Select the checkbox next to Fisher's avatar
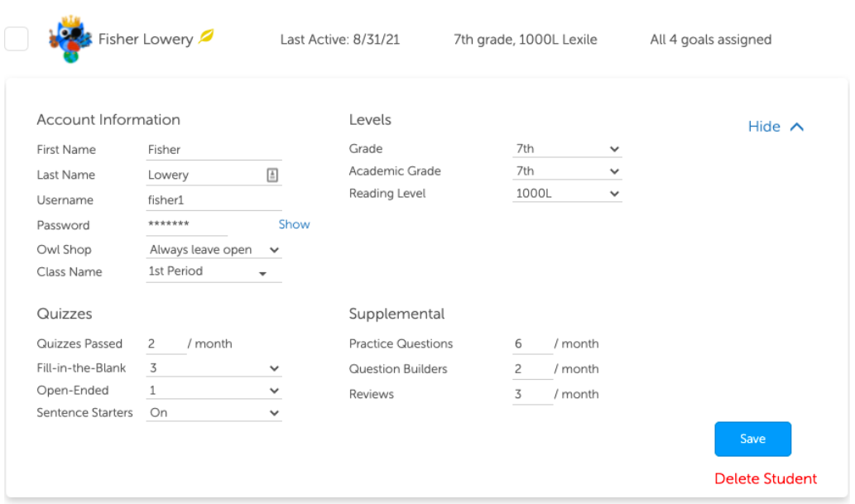 point(17,39)
